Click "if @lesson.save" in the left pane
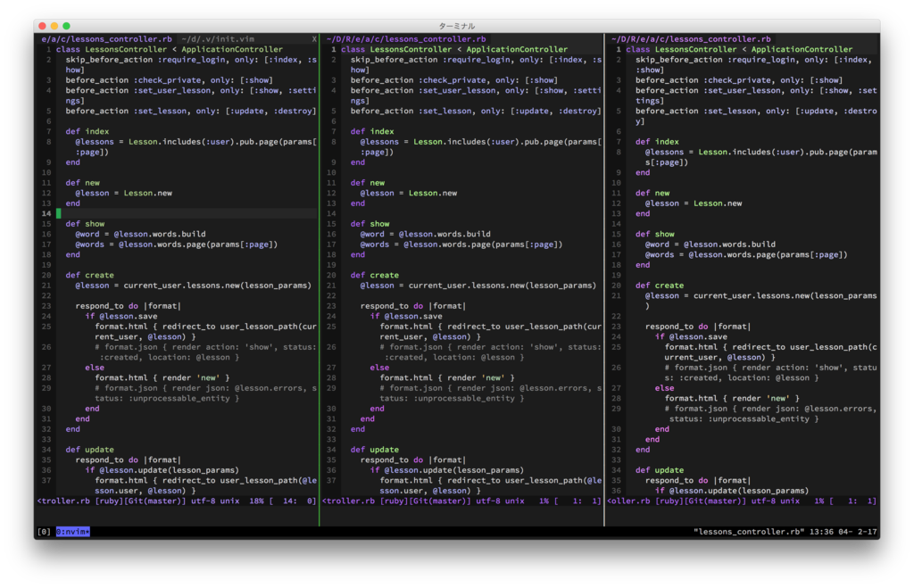914x588 pixels. (121, 316)
